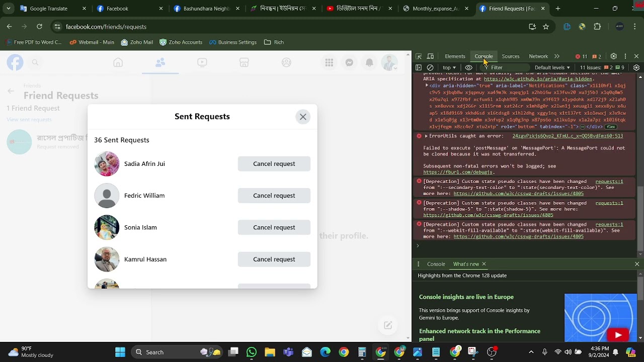Open the DevTools customize three-dot menu
The height and width of the screenshot is (362, 644).
tap(625, 56)
